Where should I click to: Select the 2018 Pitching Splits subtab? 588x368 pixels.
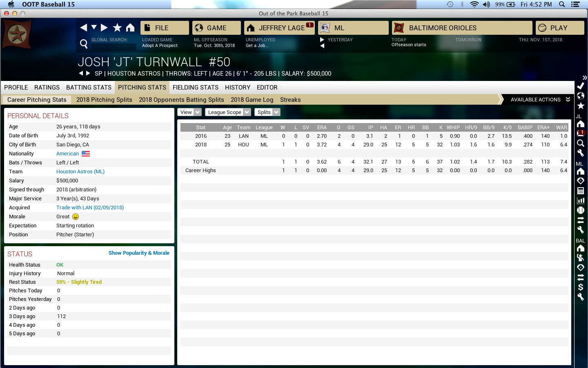point(104,100)
